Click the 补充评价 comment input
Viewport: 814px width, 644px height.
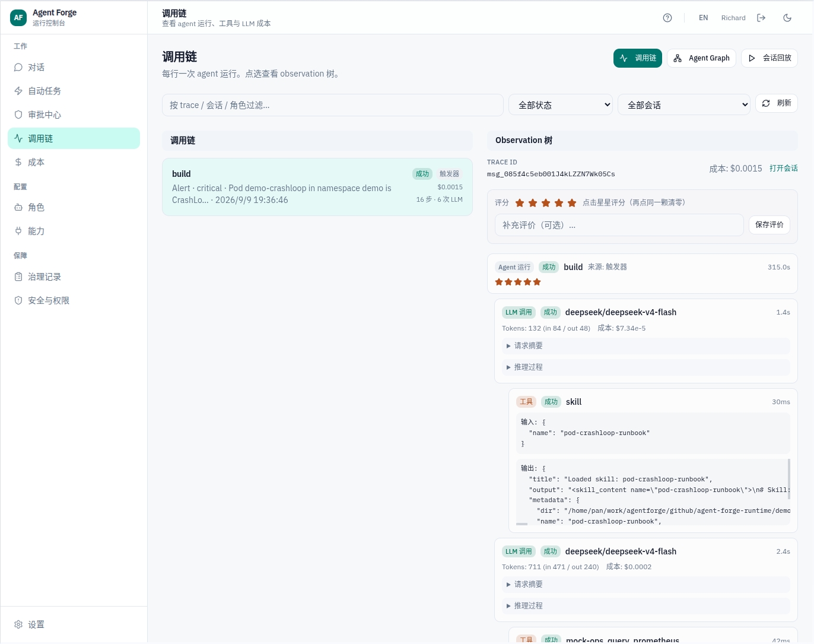619,225
